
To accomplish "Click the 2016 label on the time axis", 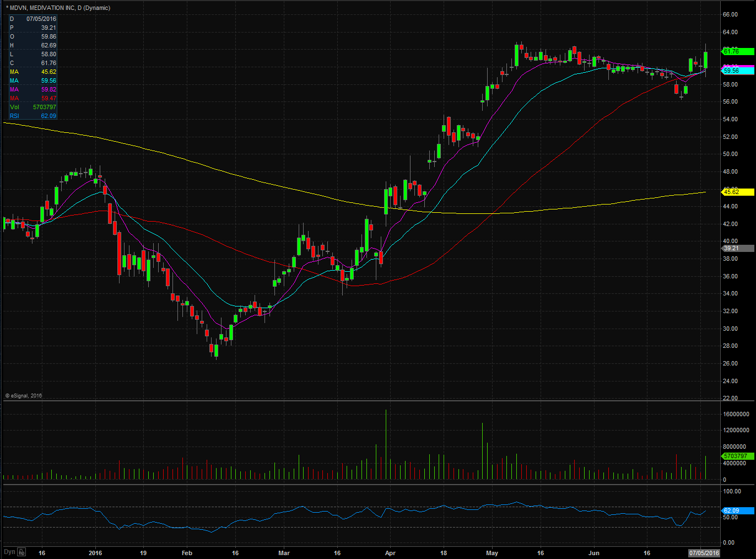I will click(x=95, y=553).
